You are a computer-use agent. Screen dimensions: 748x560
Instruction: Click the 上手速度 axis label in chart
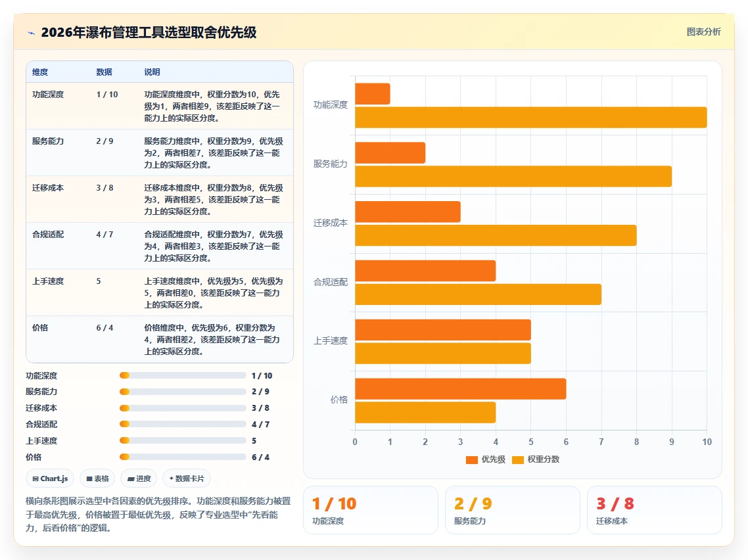(331, 340)
